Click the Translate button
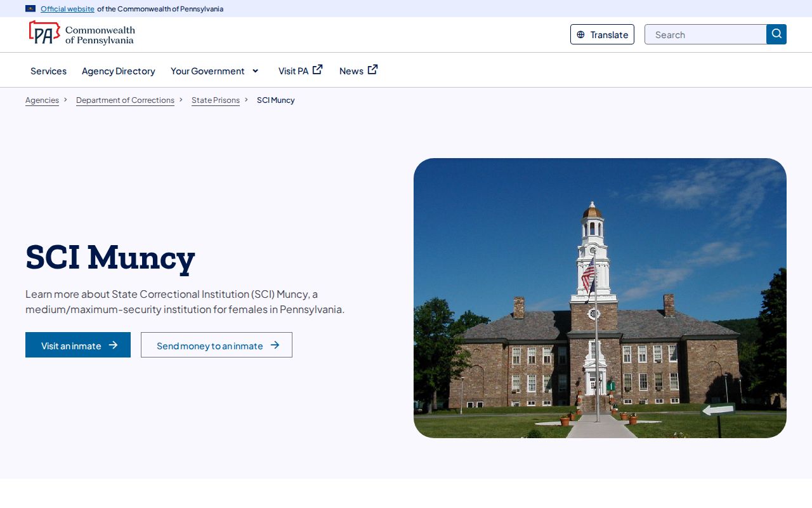This screenshot has width=812, height=508. pos(602,34)
